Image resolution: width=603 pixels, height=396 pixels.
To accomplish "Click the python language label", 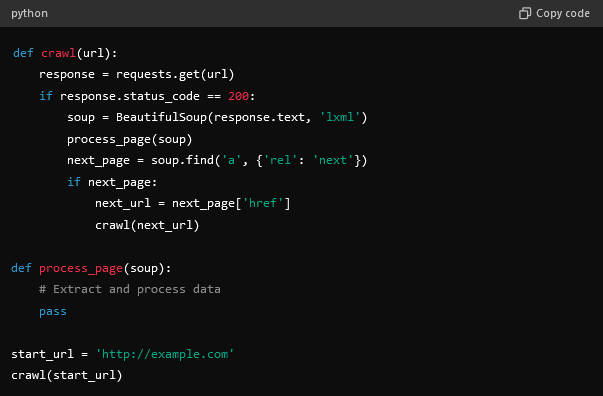I will pos(30,14).
